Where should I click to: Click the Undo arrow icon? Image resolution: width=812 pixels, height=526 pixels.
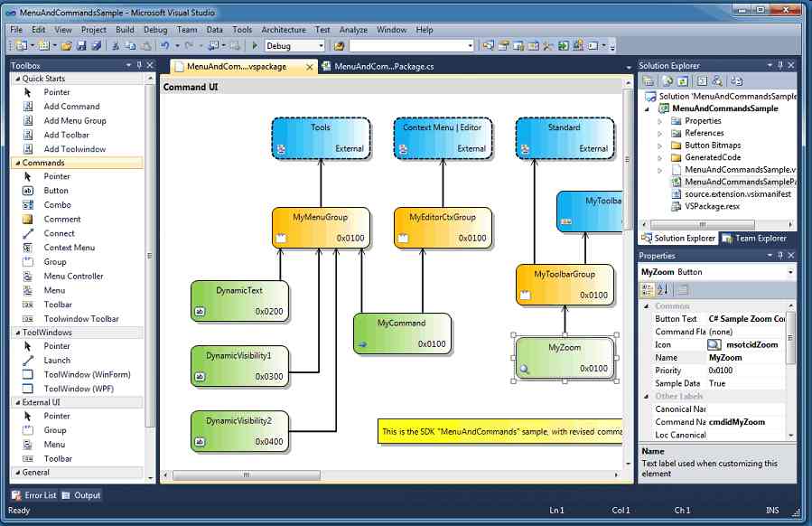tap(164, 46)
